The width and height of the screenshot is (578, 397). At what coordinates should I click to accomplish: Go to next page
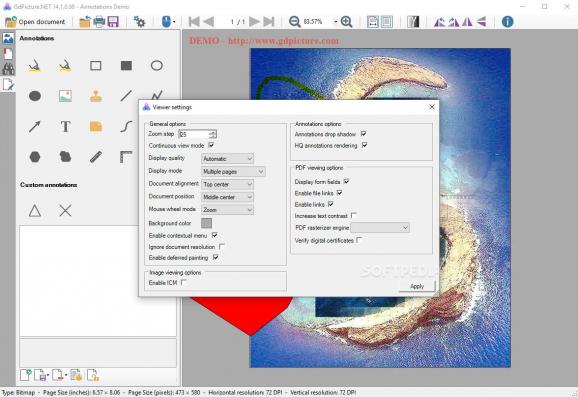click(254, 22)
